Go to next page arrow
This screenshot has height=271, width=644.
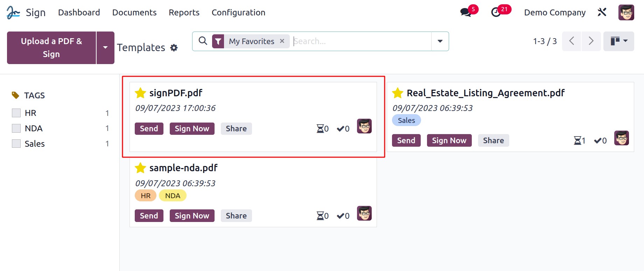pyautogui.click(x=591, y=41)
